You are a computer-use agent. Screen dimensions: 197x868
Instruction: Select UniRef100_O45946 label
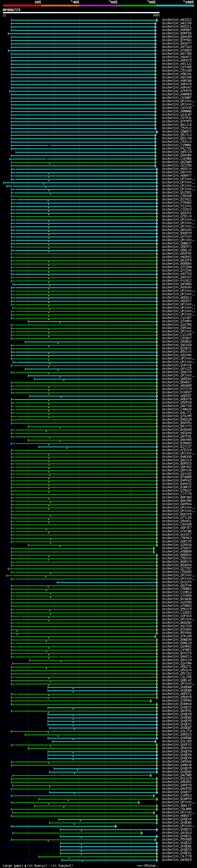click(x=177, y=761)
